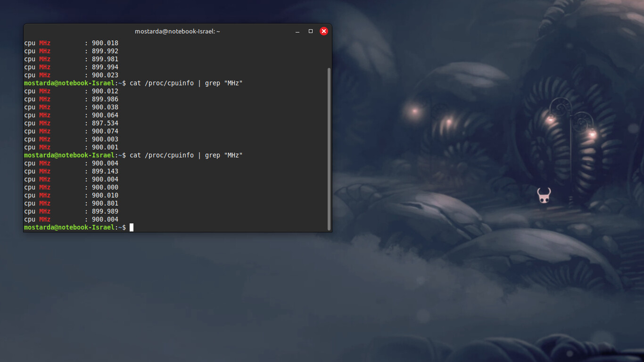Maximize the terminal window
This screenshot has height=362, width=644.
[311, 31]
